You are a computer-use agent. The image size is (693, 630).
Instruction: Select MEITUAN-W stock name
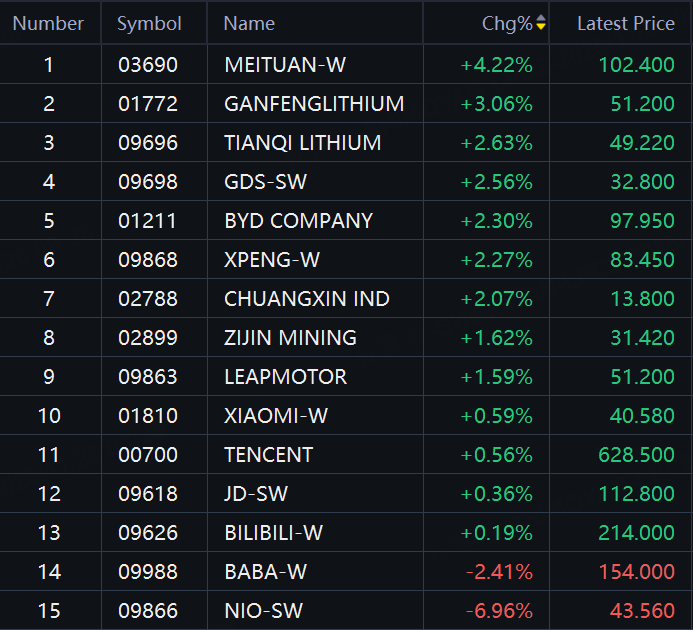(285, 65)
